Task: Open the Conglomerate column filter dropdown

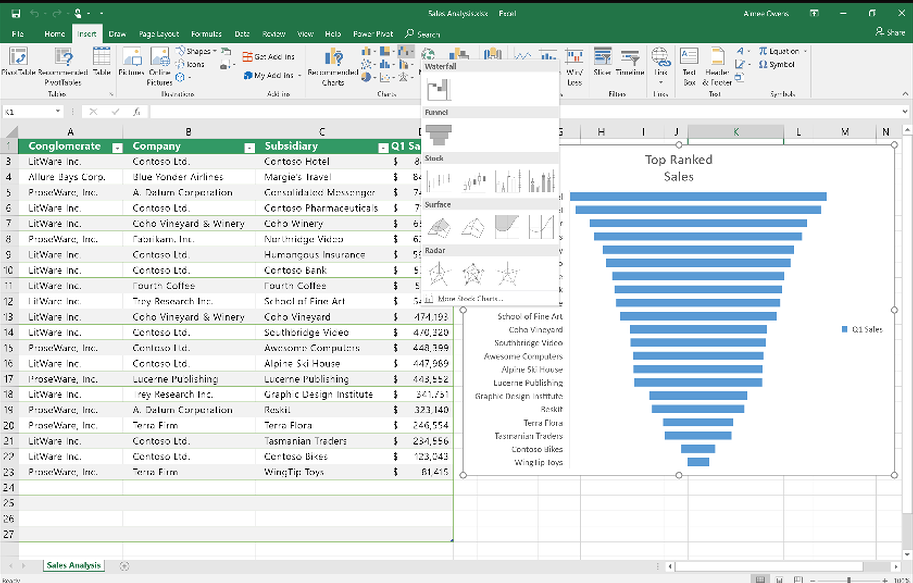Action: [116, 147]
